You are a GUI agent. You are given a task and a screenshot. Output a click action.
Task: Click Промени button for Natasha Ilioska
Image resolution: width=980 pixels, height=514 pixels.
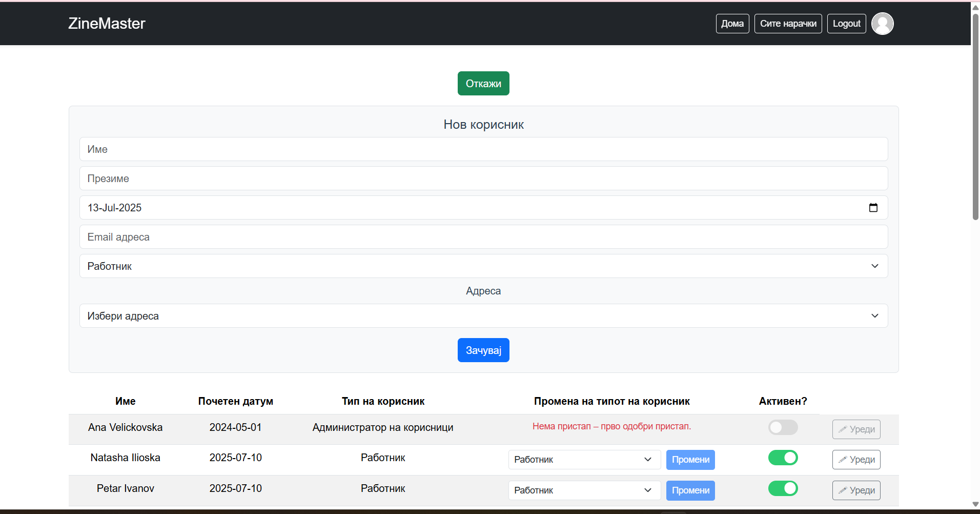coord(690,460)
